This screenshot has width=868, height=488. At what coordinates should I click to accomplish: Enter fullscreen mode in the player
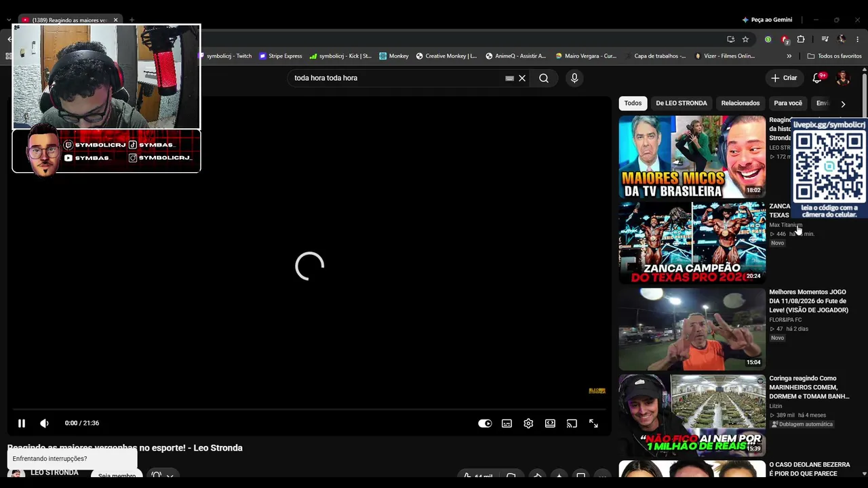point(593,423)
